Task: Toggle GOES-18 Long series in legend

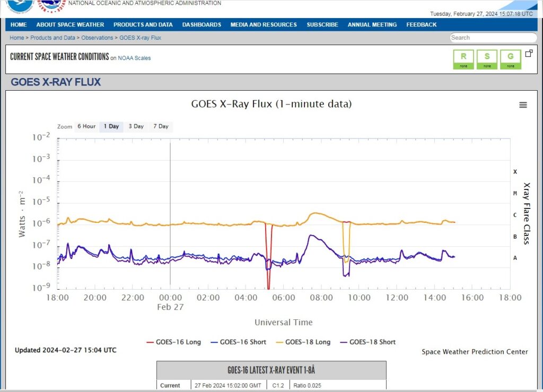Action: point(303,342)
